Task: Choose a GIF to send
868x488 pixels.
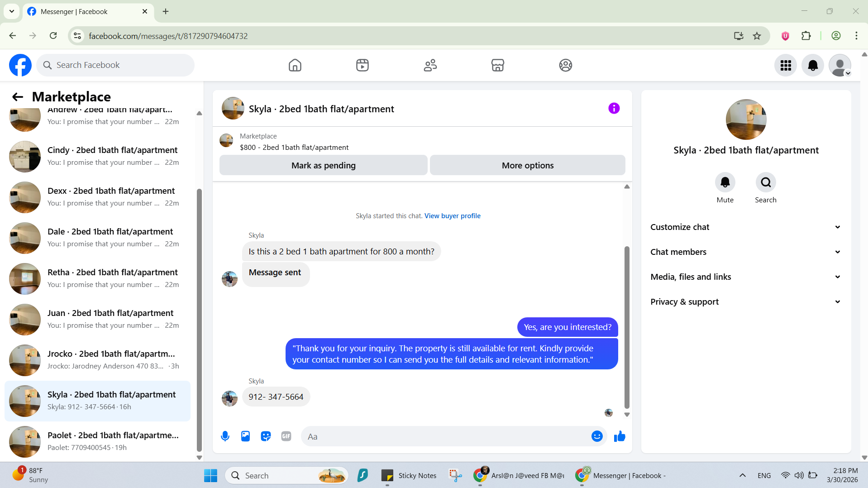Action: (286, 436)
